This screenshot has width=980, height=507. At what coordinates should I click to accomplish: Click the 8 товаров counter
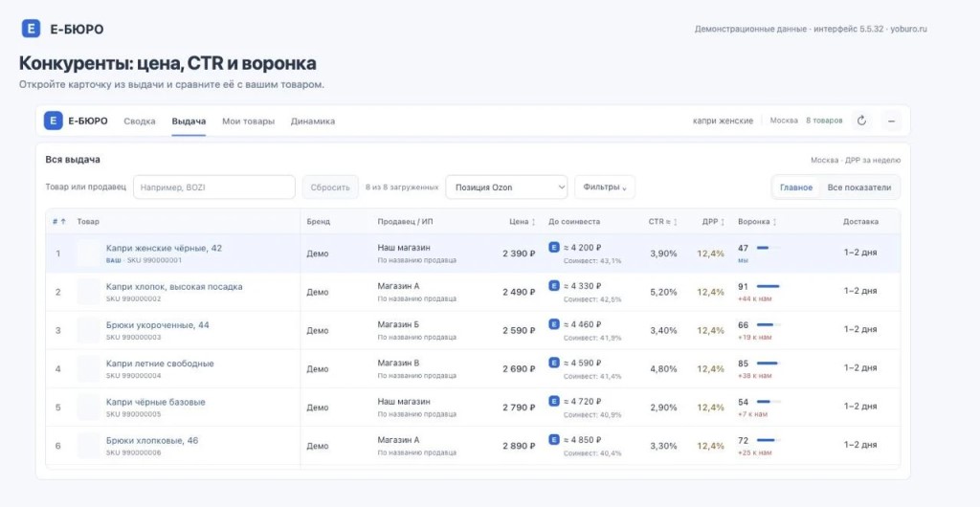click(824, 121)
